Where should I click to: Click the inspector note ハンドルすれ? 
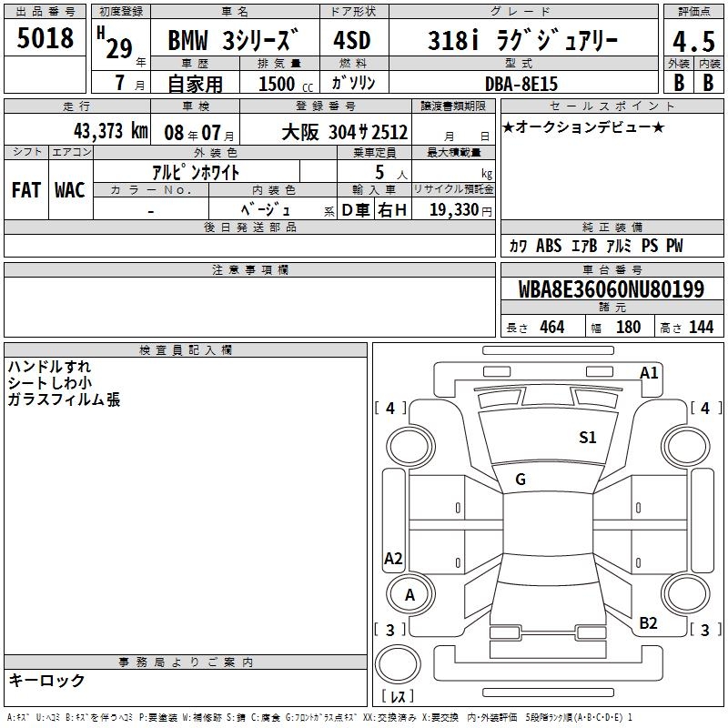point(49,367)
